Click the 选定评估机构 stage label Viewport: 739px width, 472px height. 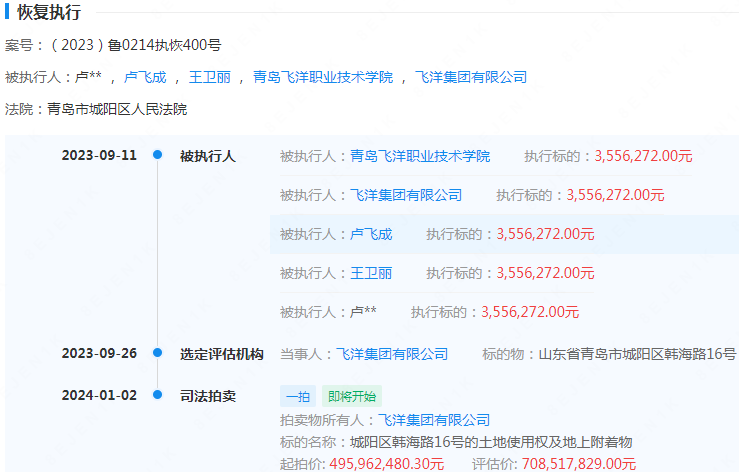[x=222, y=354]
